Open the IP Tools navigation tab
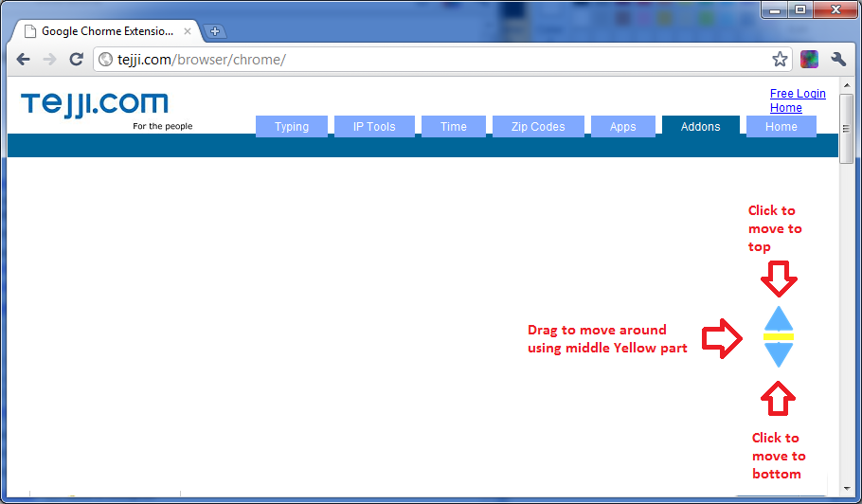The width and height of the screenshot is (862, 504). [x=374, y=126]
